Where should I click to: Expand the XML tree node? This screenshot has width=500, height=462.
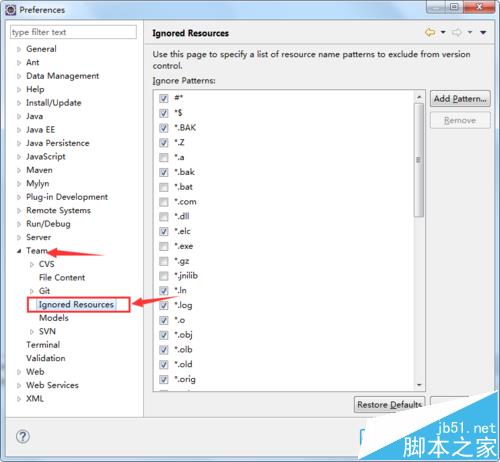pyautogui.click(x=19, y=399)
